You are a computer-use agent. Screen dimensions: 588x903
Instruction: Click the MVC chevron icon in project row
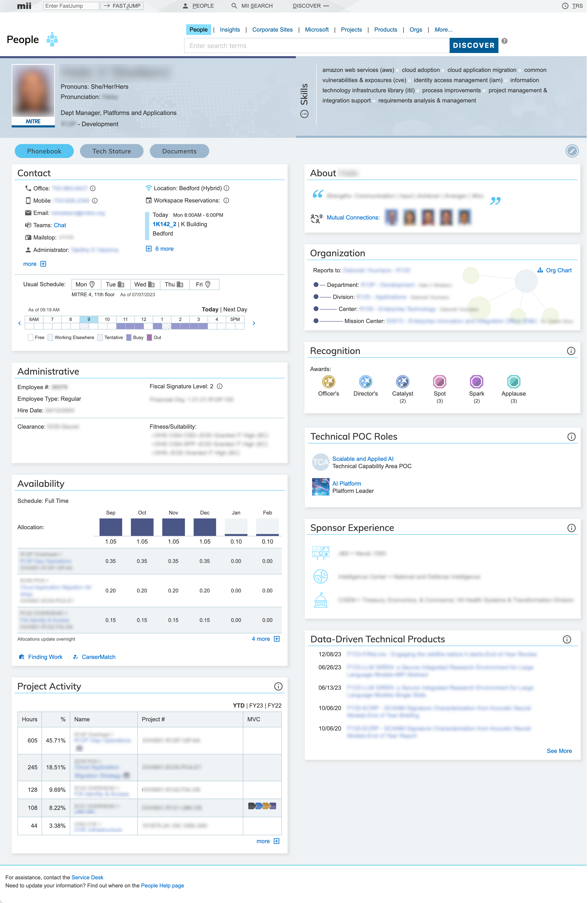[x=262, y=806]
